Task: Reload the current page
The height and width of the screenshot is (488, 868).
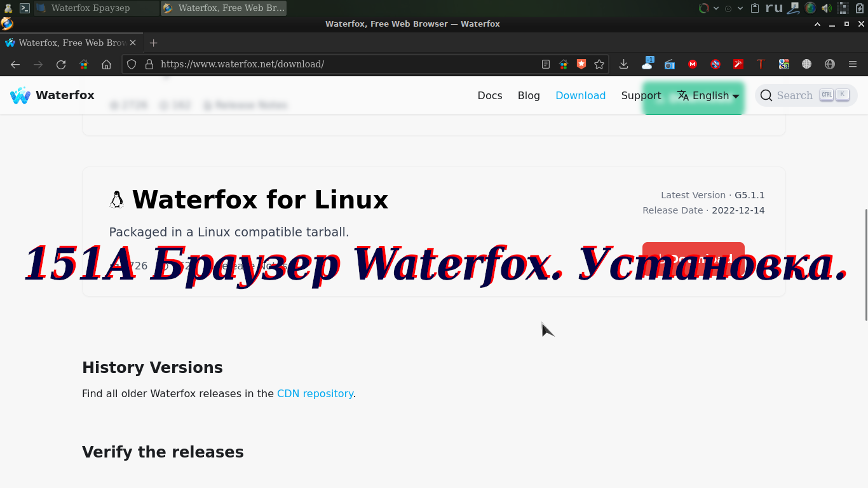Action: click(61, 64)
